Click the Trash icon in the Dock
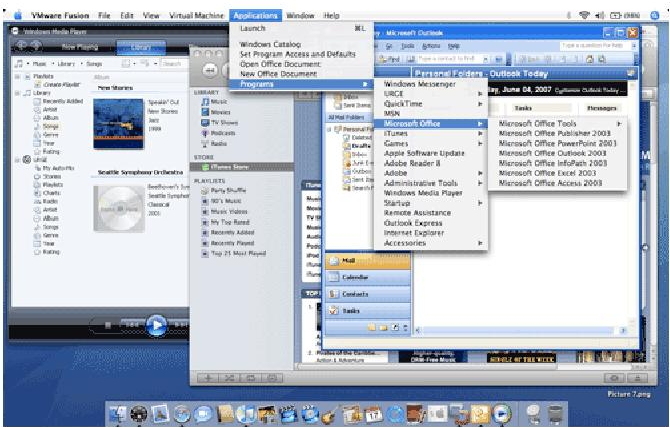This screenshot has height=427, width=670. point(555,414)
